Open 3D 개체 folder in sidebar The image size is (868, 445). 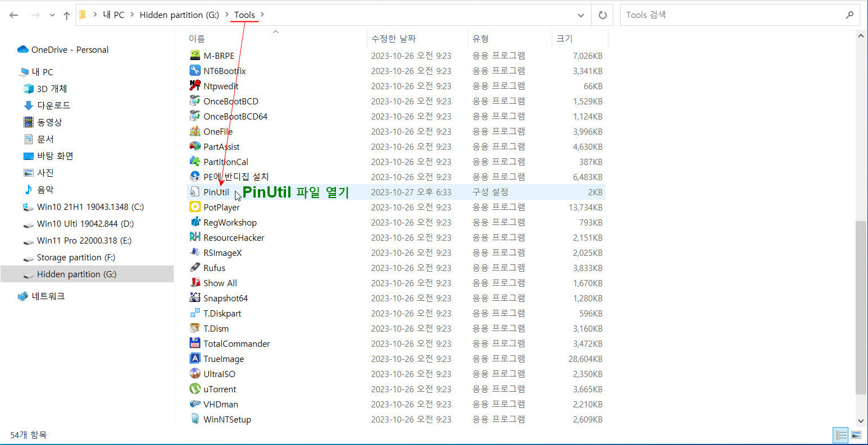click(x=52, y=89)
